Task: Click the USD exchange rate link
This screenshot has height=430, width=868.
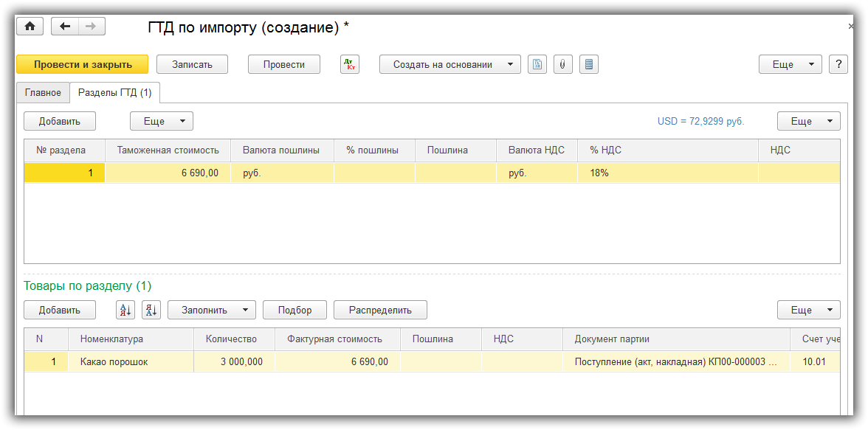Action: click(700, 122)
